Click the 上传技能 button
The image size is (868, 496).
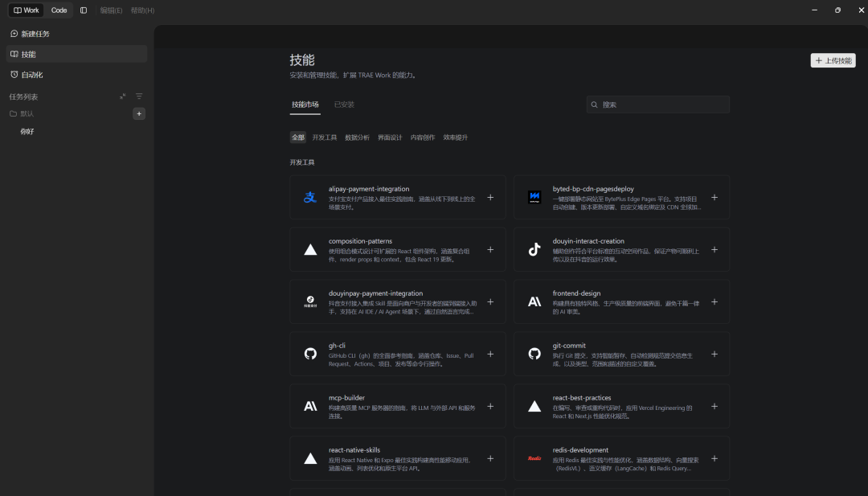tap(833, 60)
